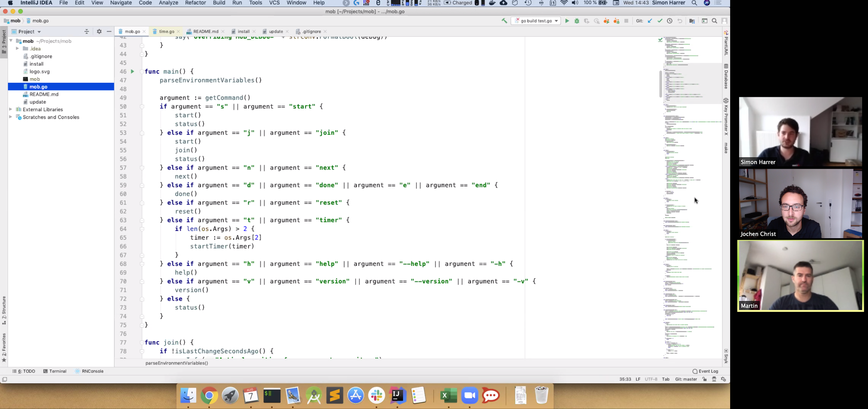The width and height of the screenshot is (868, 409).
Task: Expand the .idea folder
Action: 17,49
